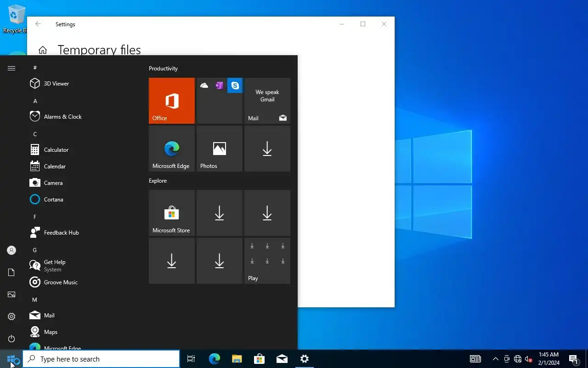The width and height of the screenshot is (588, 368).
Task: Click the Explore group title
Action: coord(158,181)
